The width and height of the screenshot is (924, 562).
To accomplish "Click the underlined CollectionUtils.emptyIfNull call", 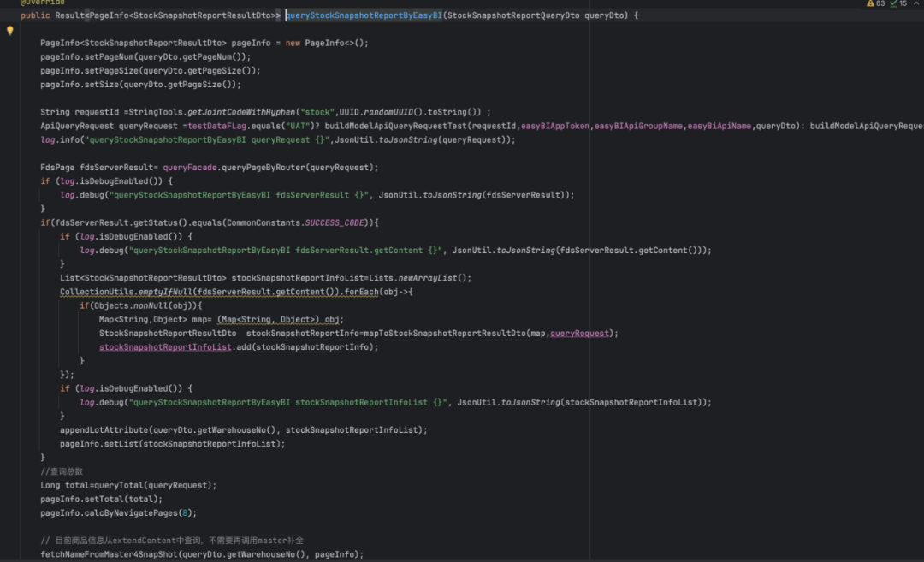I will click(126, 293).
